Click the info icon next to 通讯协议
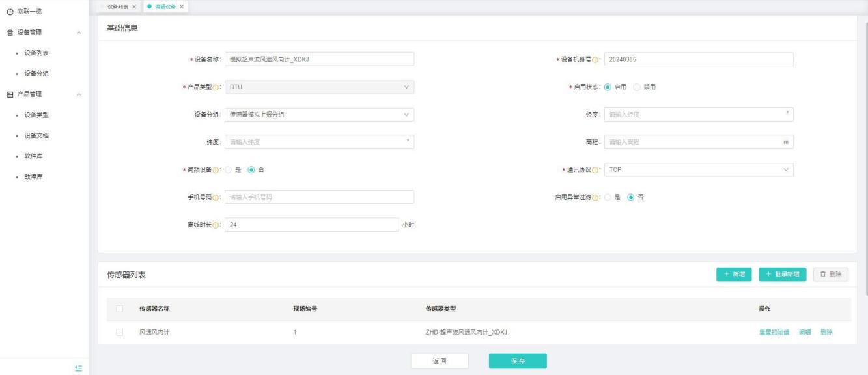The image size is (868, 375). point(595,170)
